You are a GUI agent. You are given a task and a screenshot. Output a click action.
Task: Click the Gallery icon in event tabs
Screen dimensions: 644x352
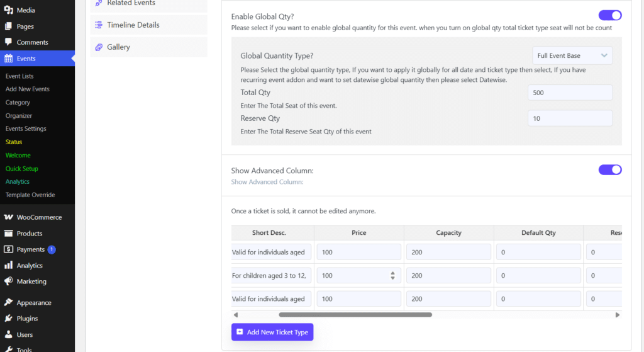[x=99, y=47]
